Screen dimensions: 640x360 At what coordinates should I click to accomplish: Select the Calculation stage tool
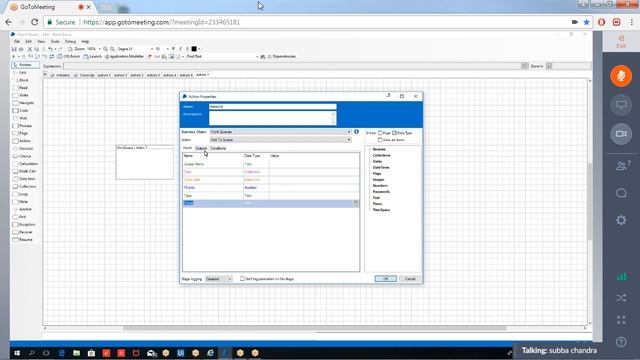point(25,164)
